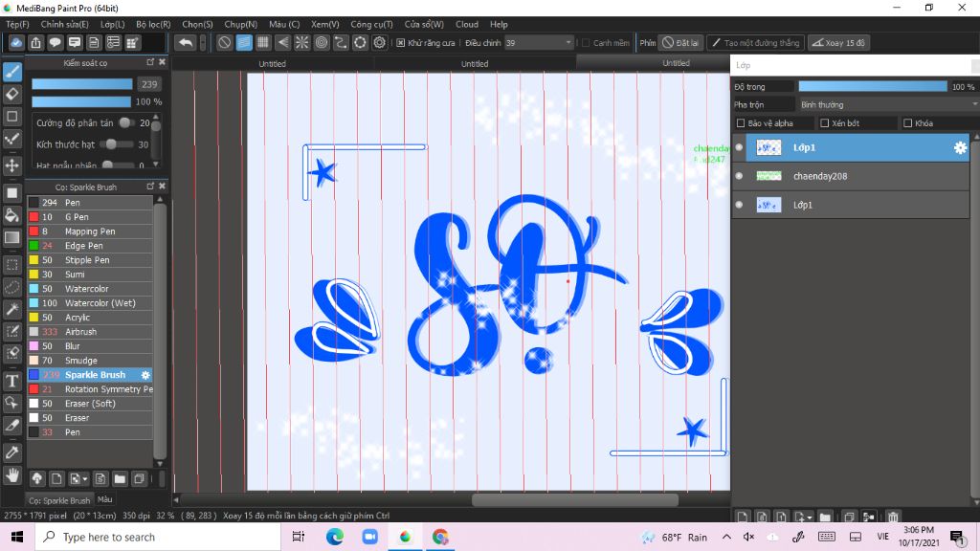Adjust the brush size slider showing 239
This screenshot has width=980, height=551.
click(x=82, y=84)
